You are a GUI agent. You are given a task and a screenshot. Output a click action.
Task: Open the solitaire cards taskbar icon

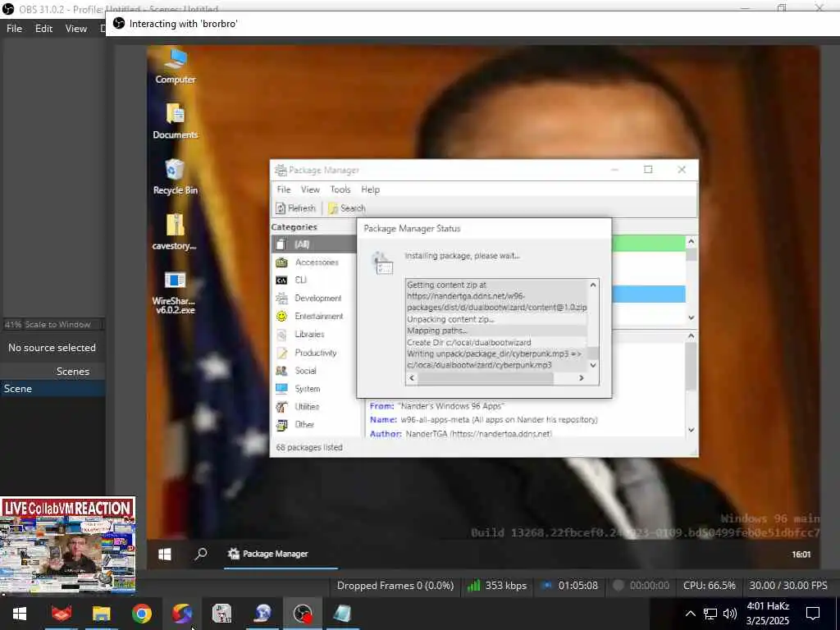tap(221, 614)
